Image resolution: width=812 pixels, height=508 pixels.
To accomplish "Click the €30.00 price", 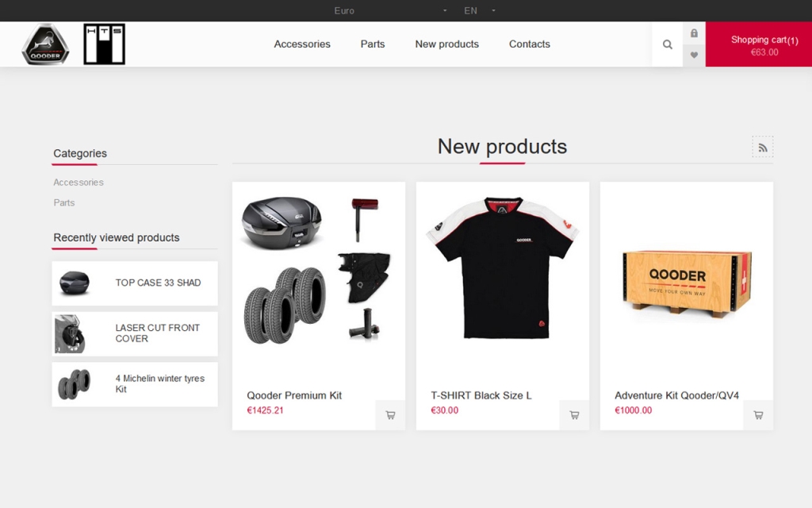I will 444,410.
